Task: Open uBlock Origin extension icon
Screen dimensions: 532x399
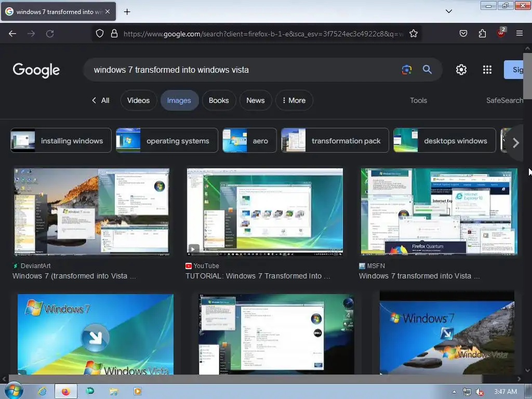Action: click(501, 33)
